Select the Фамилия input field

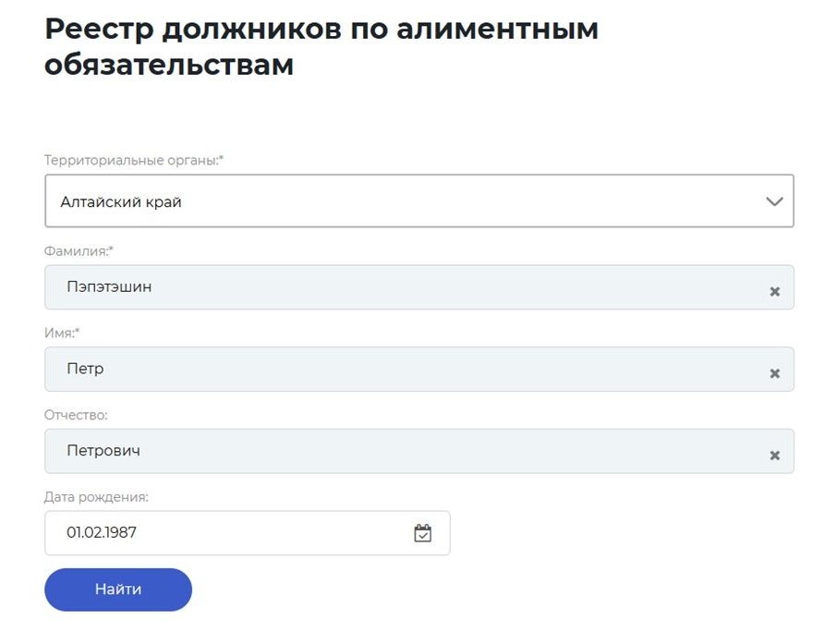click(x=370, y=287)
